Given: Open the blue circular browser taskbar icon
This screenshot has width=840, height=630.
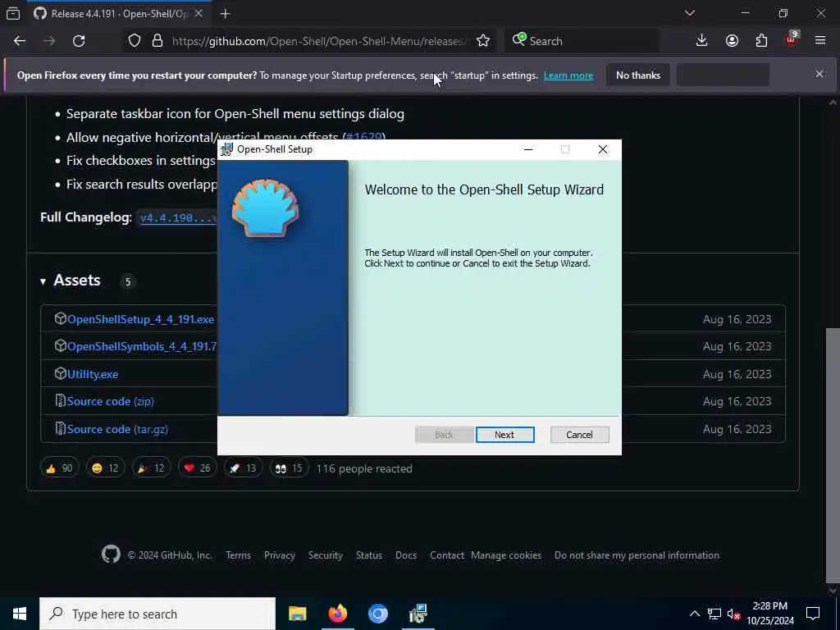Looking at the screenshot, I should click(x=377, y=614).
